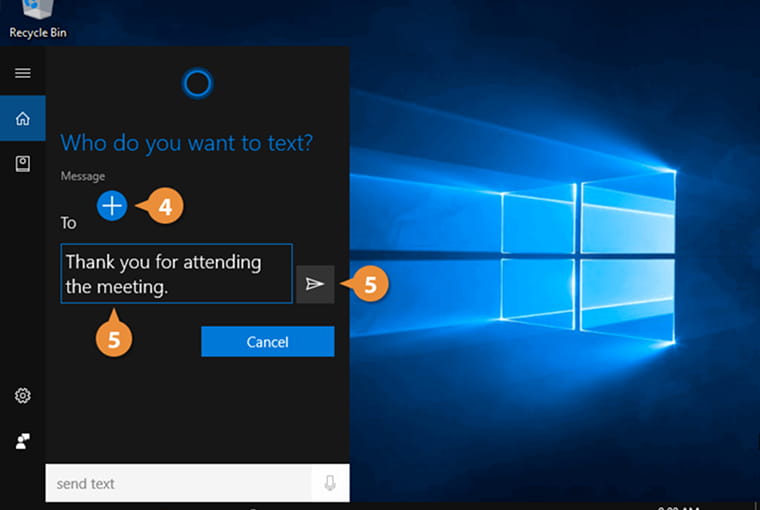Open the Feedback icon in sidebar
Image resolution: width=760 pixels, height=510 pixels.
(x=22, y=441)
